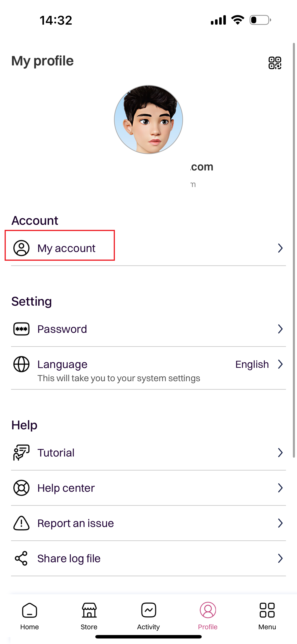Tap the Share log file icon
Image resolution: width=297 pixels, height=644 pixels.
pyautogui.click(x=21, y=558)
